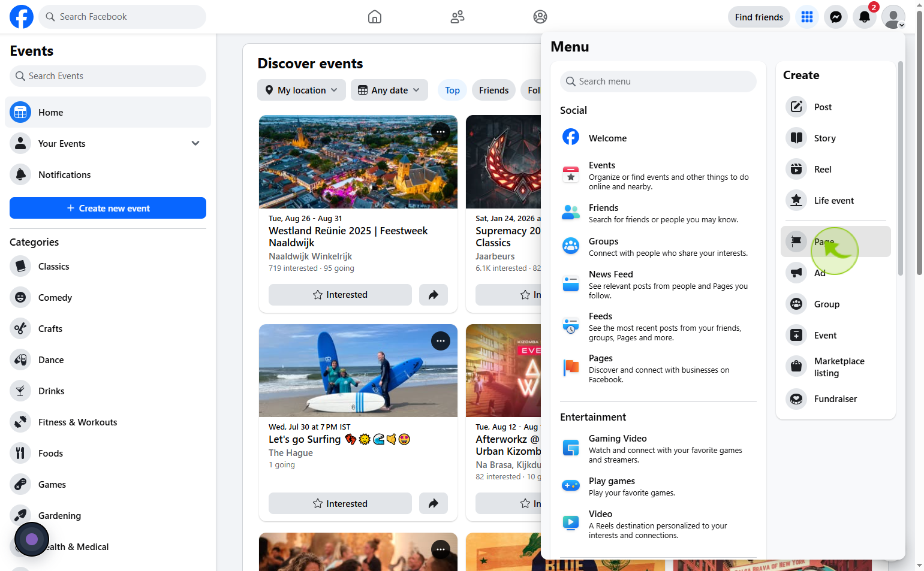Toggle the Menu grid icon

pos(807,17)
